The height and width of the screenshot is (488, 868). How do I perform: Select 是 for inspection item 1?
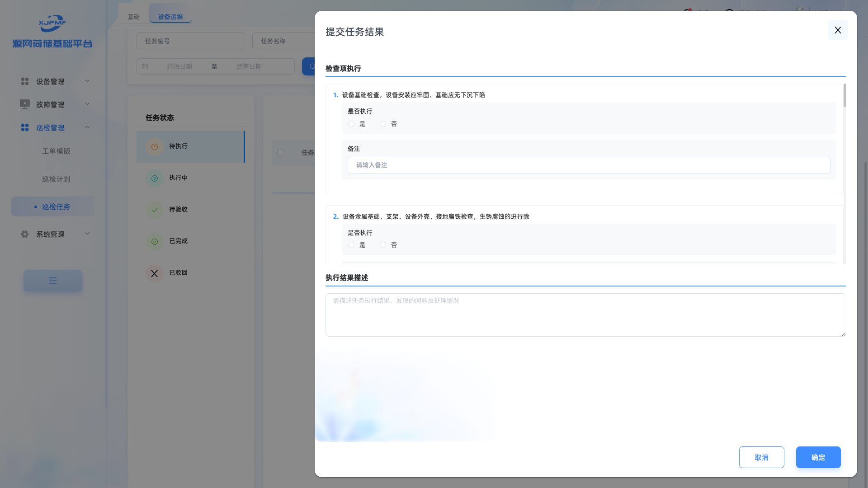tap(351, 124)
